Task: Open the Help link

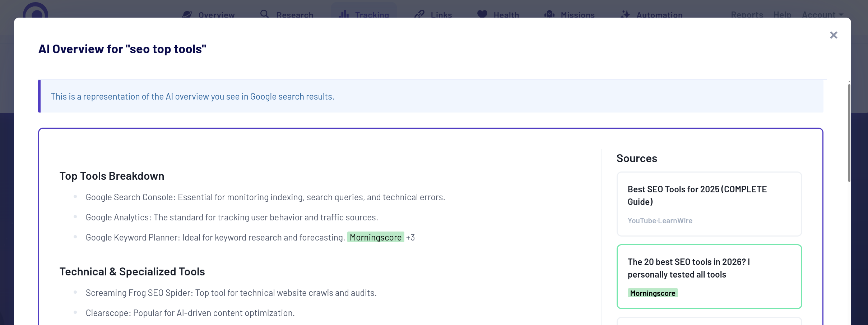Action: [783, 15]
